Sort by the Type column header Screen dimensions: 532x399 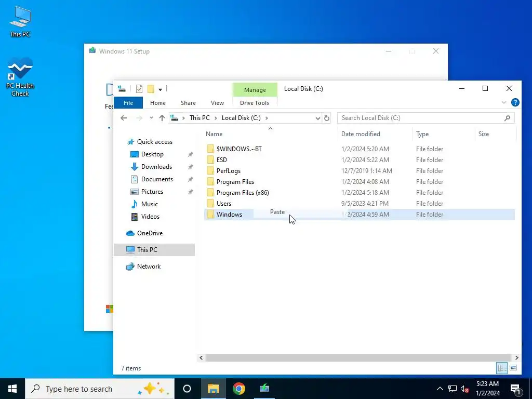422,134
